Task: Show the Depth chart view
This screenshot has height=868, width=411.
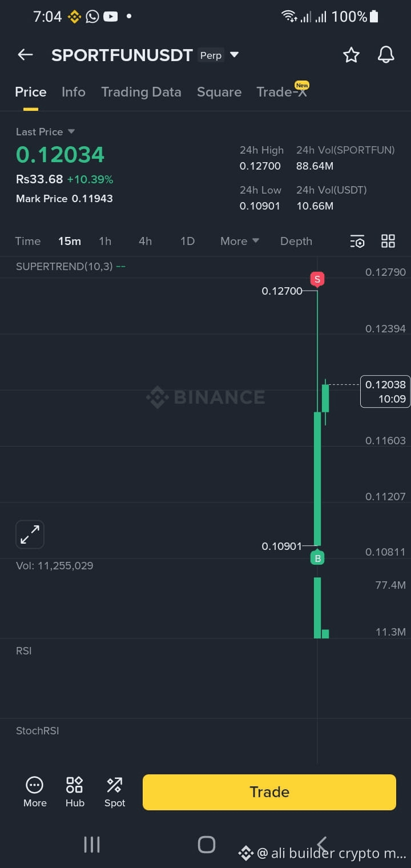Action: (296, 242)
